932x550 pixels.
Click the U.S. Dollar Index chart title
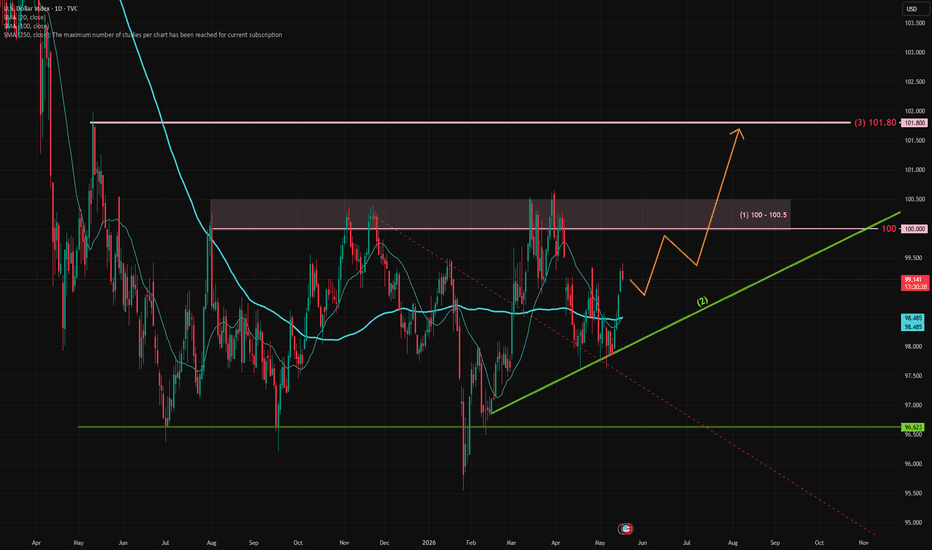coord(40,8)
